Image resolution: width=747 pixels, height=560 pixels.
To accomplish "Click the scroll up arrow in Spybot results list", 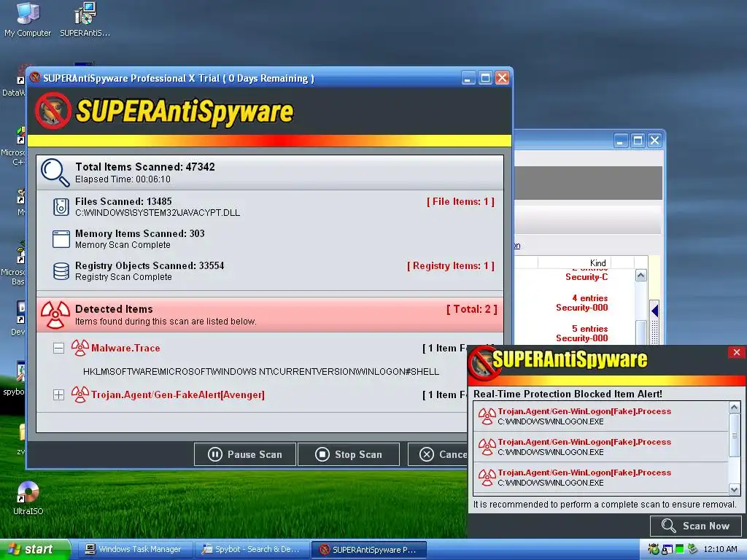I will pyautogui.click(x=640, y=275).
